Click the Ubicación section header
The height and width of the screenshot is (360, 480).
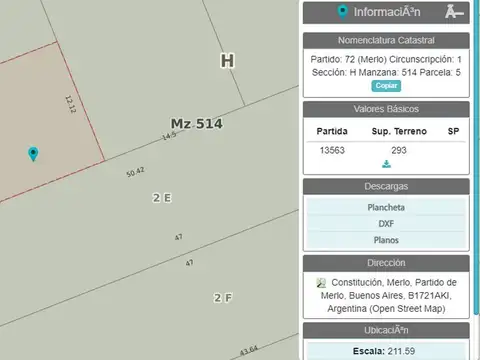386,330
